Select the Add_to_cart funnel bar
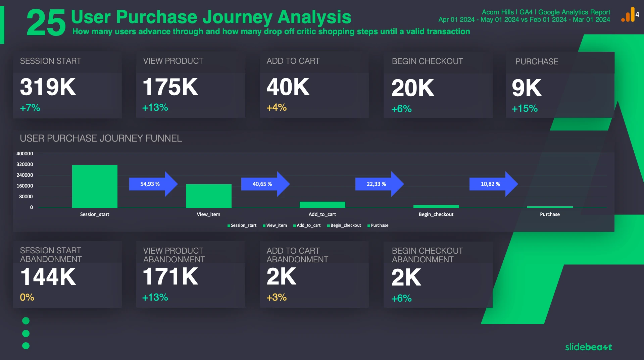Screen dimensions: 644x360 click(x=322, y=205)
